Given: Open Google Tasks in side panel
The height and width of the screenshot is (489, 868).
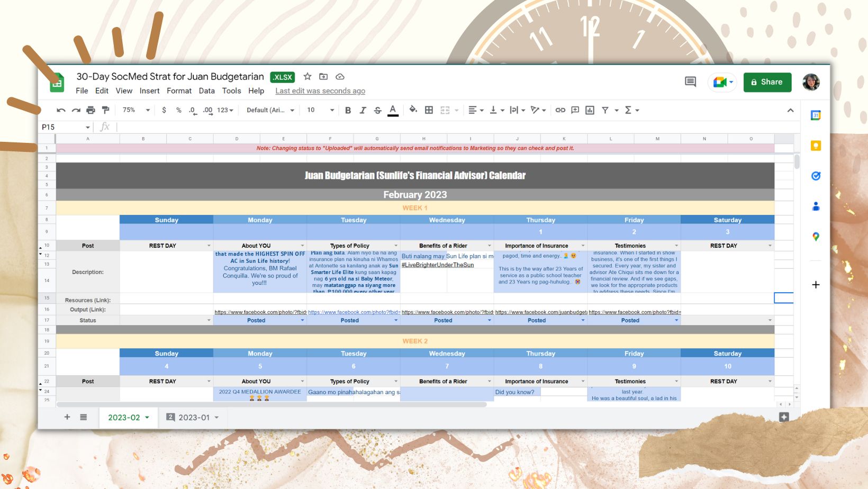Looking at the screenshot, I should pyautogui.click(x=816, y=176).
